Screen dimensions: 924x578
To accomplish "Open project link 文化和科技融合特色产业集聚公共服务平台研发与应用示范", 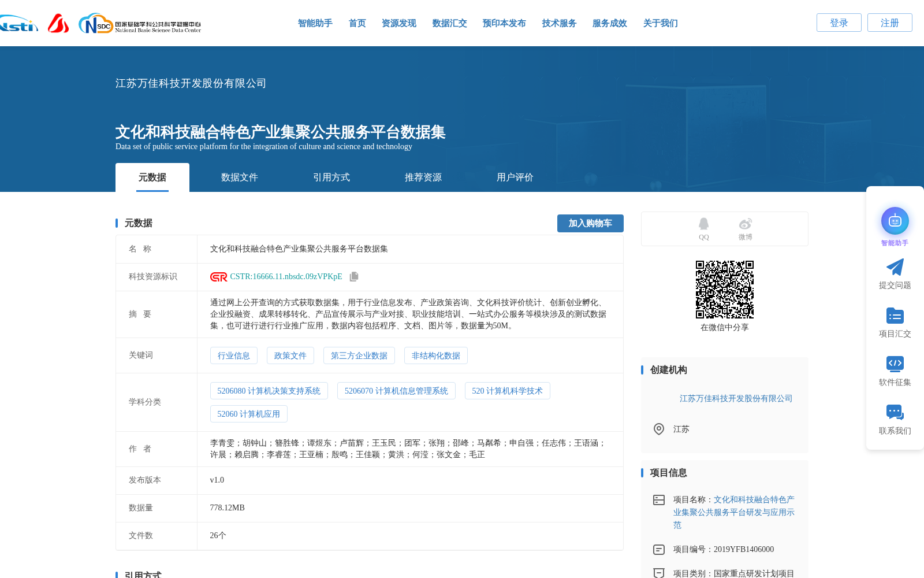I will point(734,512).
